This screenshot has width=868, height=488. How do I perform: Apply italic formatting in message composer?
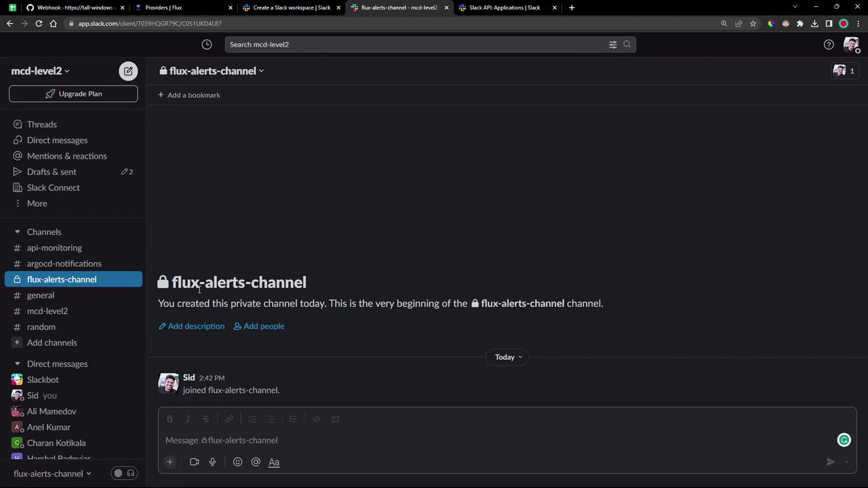tap(188, 419)
